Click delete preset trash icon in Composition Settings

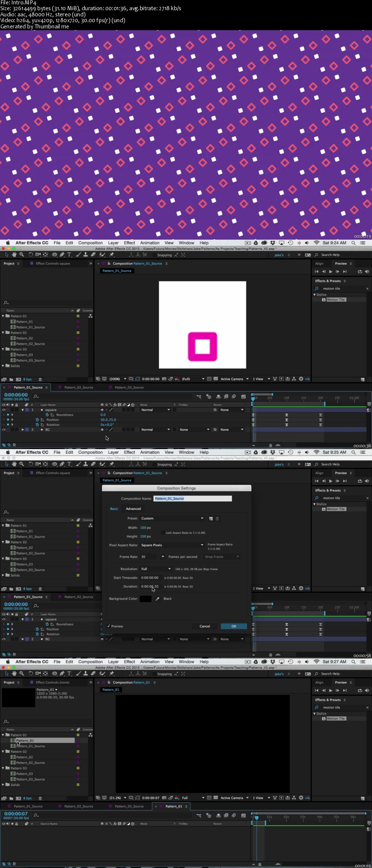[217, 519]
